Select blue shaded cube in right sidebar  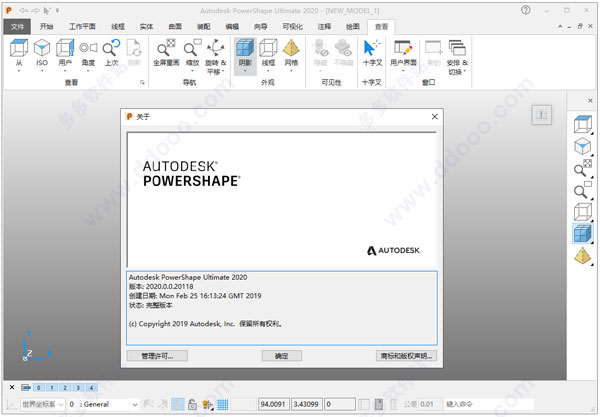click(582, 233)
